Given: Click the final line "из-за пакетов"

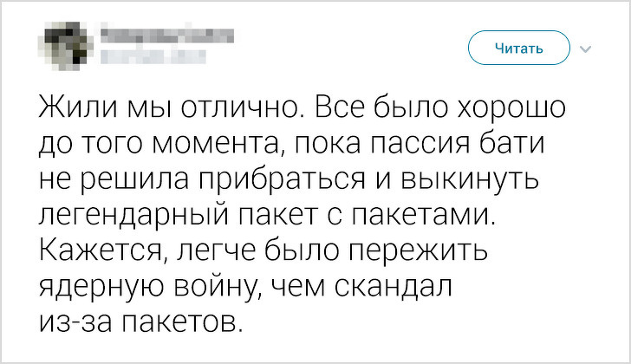Looking at the screenshot, I should coord(136,322).
